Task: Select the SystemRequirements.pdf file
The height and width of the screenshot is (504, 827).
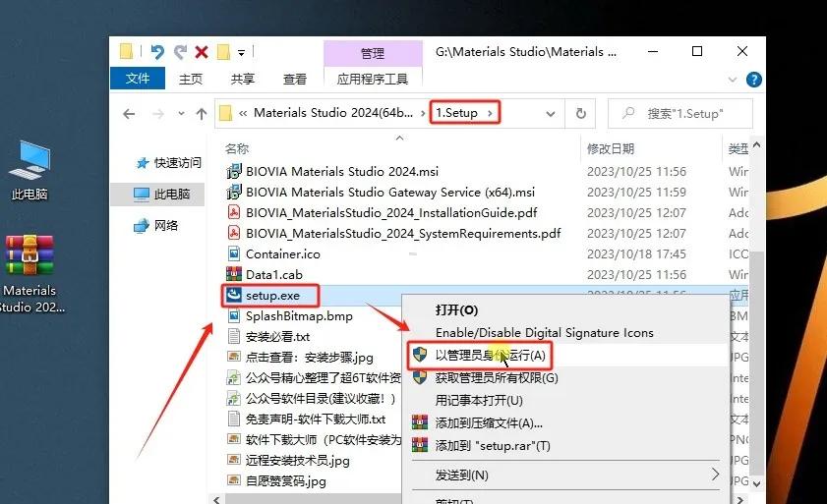Action: click(x=403, y=233)
